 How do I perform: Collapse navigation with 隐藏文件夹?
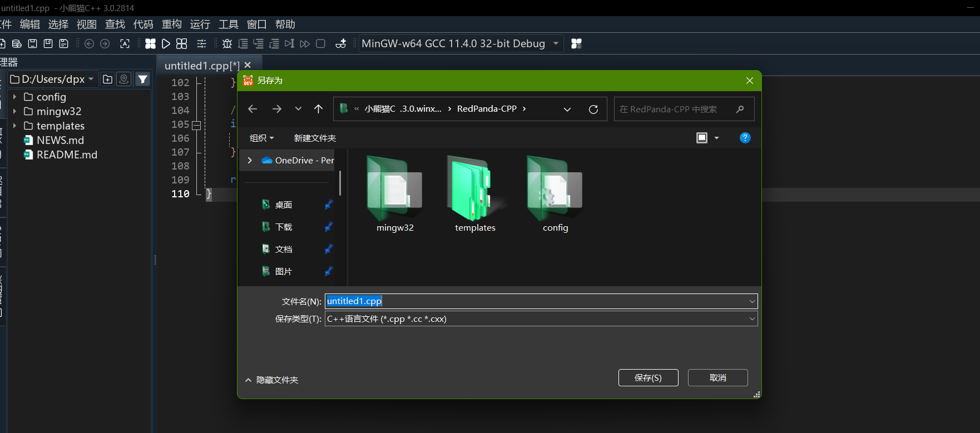click(271, 380)
